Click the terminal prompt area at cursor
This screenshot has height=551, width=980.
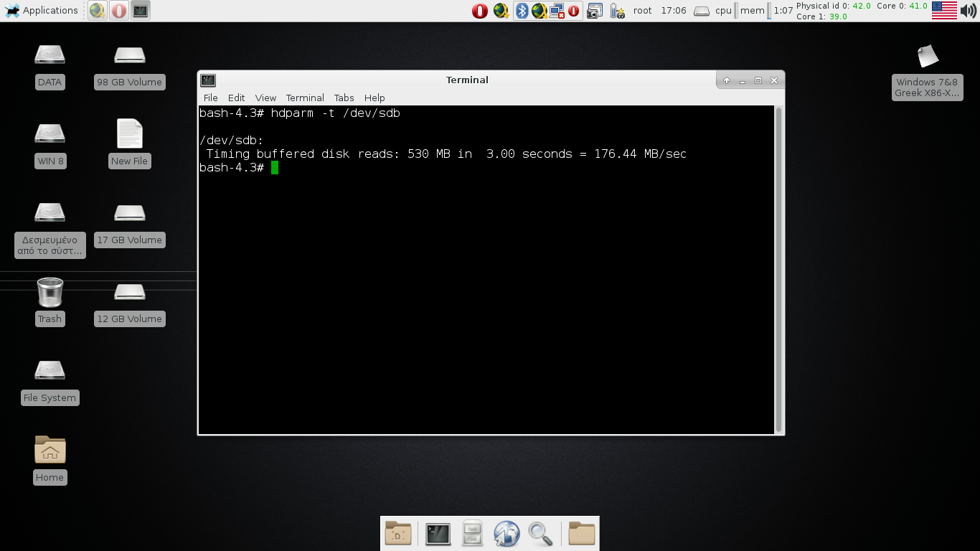point(275,168)
